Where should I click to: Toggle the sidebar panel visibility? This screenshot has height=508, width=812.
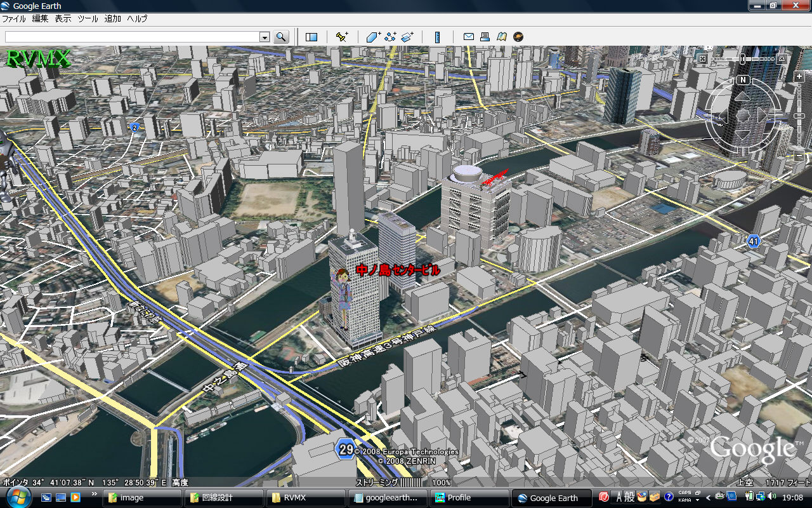tap(311, 37)
